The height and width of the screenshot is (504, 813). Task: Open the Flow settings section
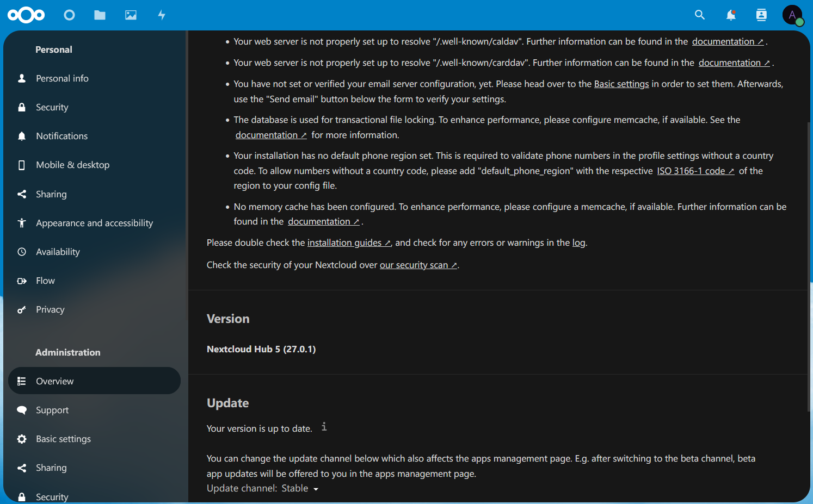(94, 281)
